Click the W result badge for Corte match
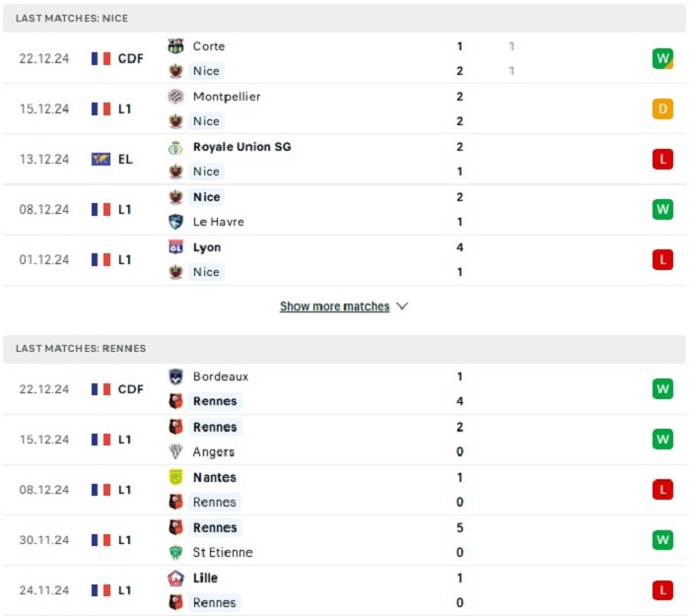Screen dimensions: 690x616 coord(662,58)
